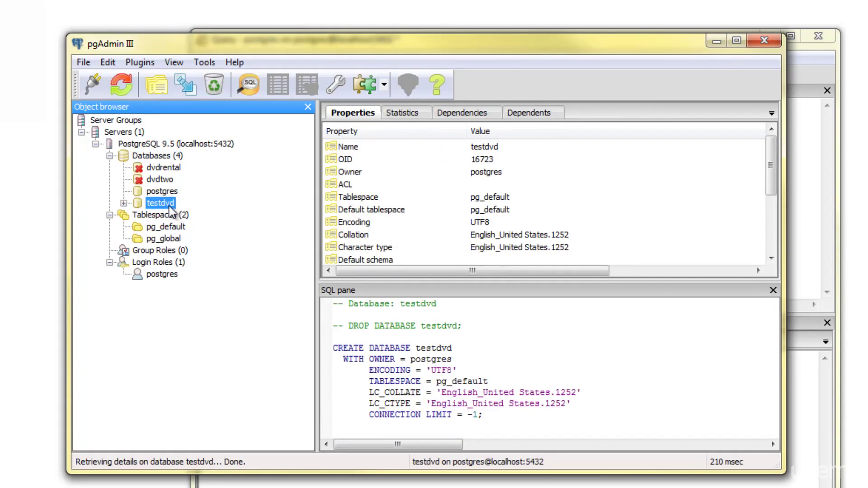Switch to the Statistics tab
868x488 pixels.
click(x=403, y=113)
